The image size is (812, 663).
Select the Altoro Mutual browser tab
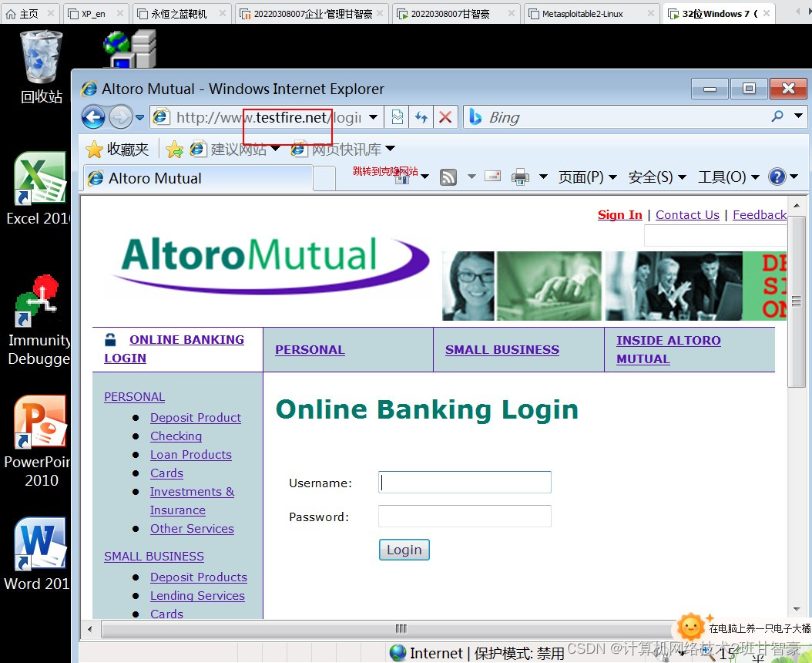(198, 178)
